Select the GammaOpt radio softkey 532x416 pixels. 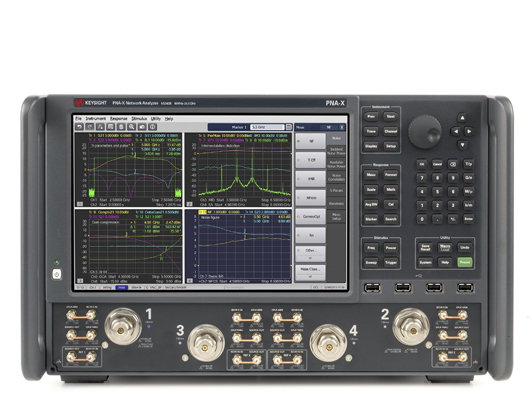(x=310, y=216)
